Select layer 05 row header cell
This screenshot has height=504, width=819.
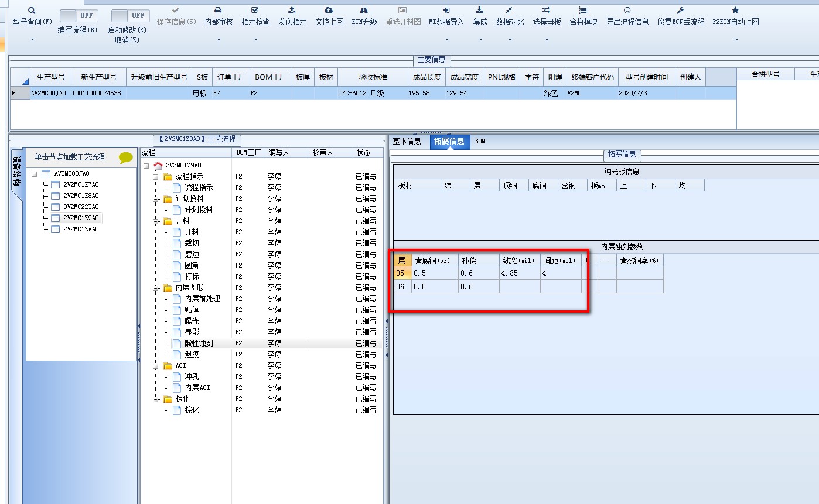pyautogui.click(x=402, y=273)
